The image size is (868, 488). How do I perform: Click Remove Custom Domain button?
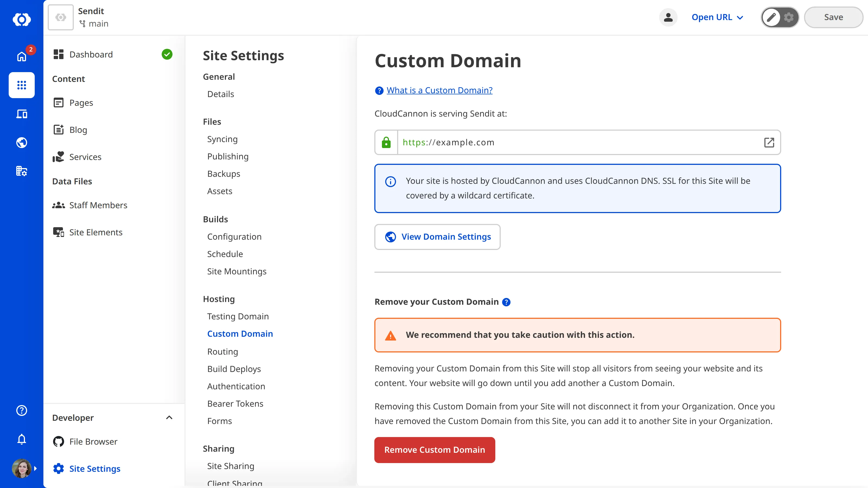(435, 450)
